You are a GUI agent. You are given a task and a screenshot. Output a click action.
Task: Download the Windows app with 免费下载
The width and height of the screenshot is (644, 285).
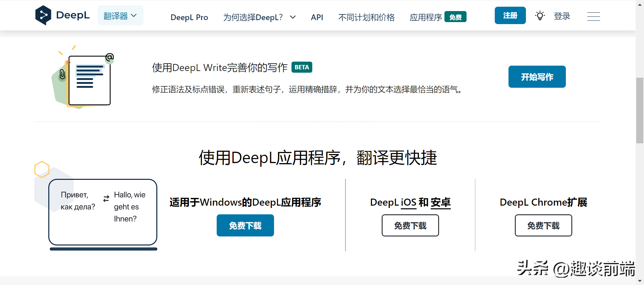245,225
